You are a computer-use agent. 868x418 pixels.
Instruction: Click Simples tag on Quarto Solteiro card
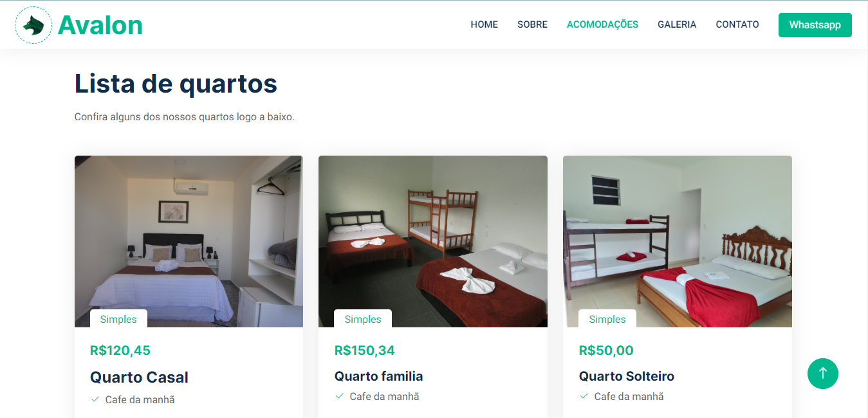click(x=607, y=319)
